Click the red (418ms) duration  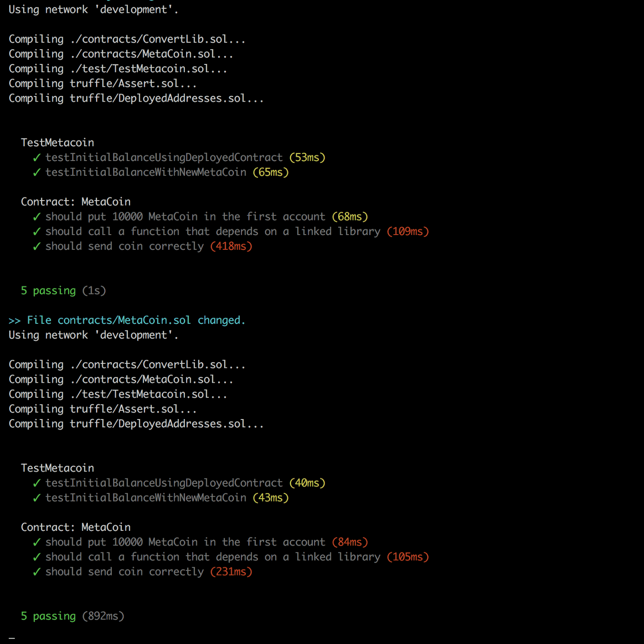(231, 246)
